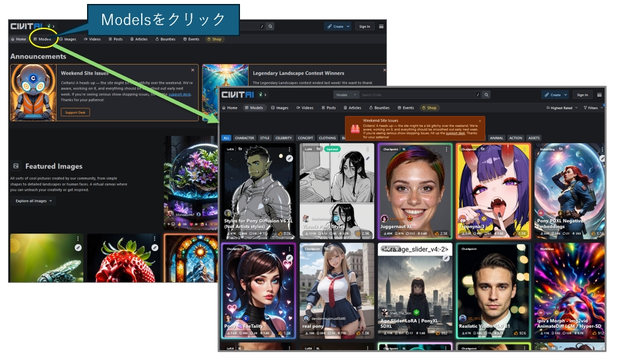Expand the Highest Rated sort dropdown
633x364 pixels.
tap(562, 107)
